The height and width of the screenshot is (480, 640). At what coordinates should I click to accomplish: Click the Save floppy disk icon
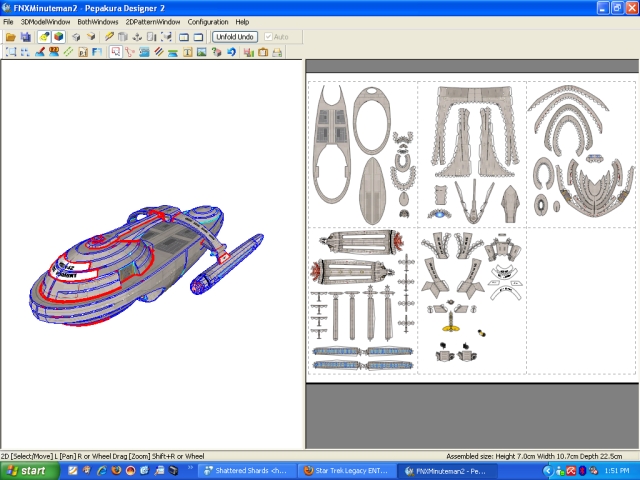(x=26, y=37)
